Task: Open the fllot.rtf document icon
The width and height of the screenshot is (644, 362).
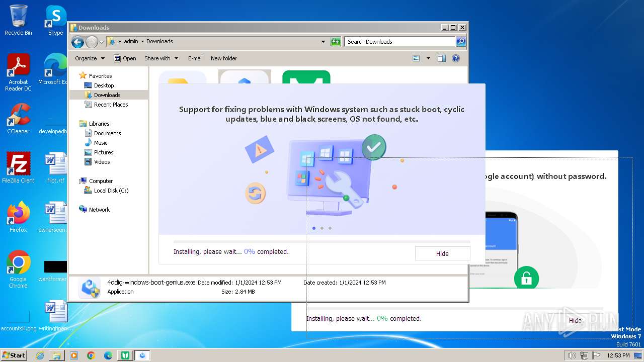Action: click(x=55, y=167)
